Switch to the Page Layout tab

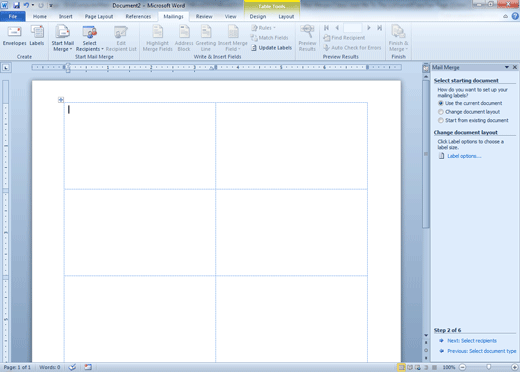coord(99,16)
